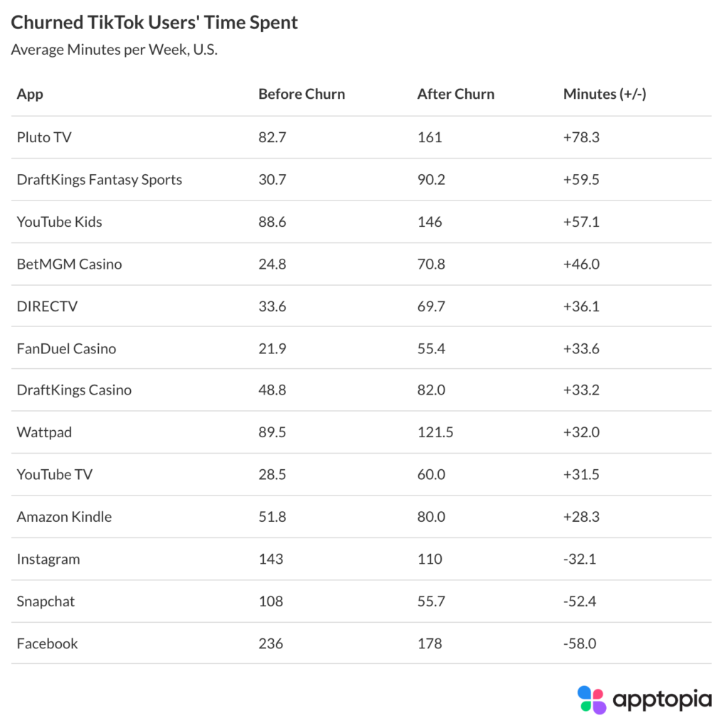The width and height of the screenshot is (722, 728).
Task: Select the Amazon Kindle row label
Action: [x=65, y=517]
